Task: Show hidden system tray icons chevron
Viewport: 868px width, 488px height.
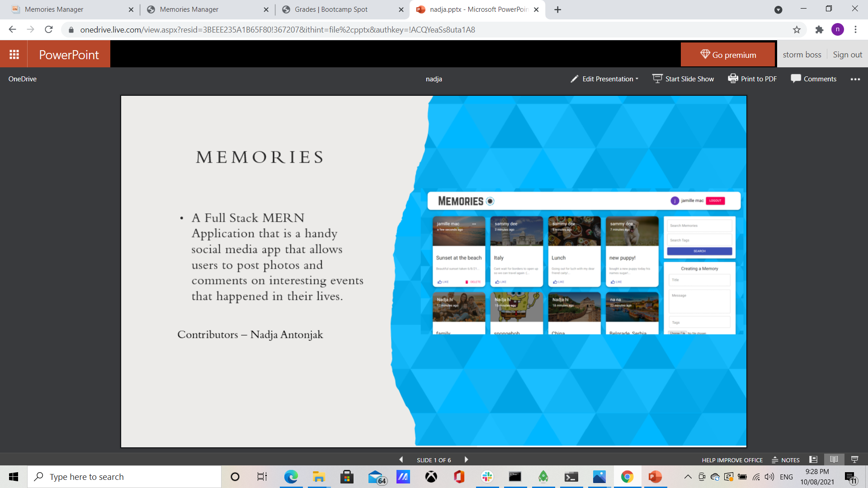Action: pos(688,477)
